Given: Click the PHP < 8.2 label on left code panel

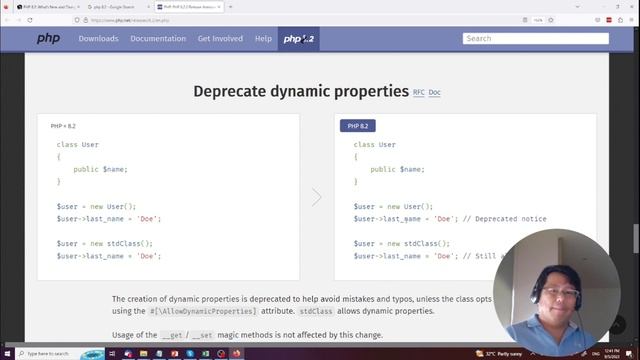Looking at the screenshot, I should coord(63,126).
